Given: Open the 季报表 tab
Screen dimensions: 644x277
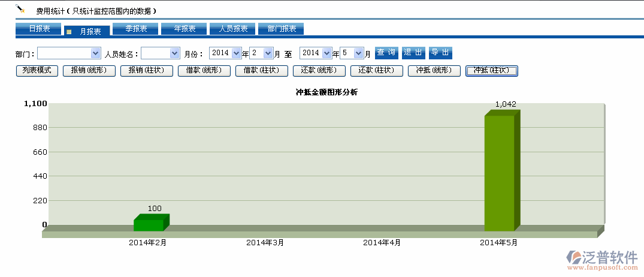Looking at the screenshot, I should (135, 29).
